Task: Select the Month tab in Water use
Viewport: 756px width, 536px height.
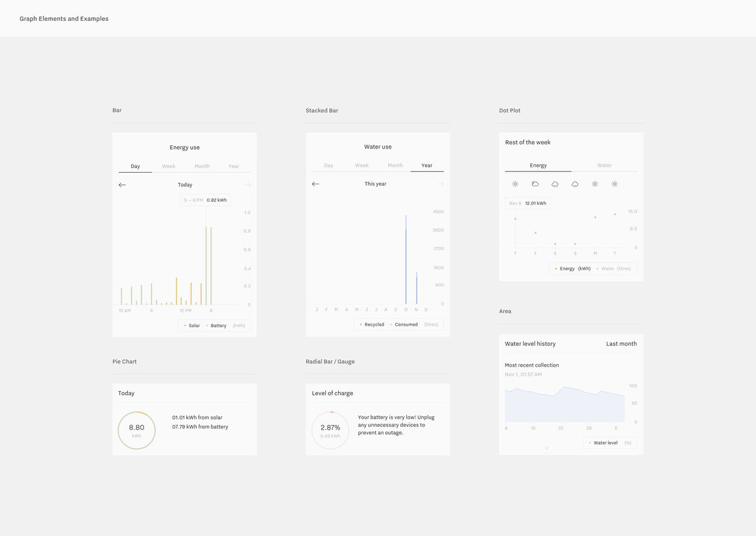Action: 395,165
